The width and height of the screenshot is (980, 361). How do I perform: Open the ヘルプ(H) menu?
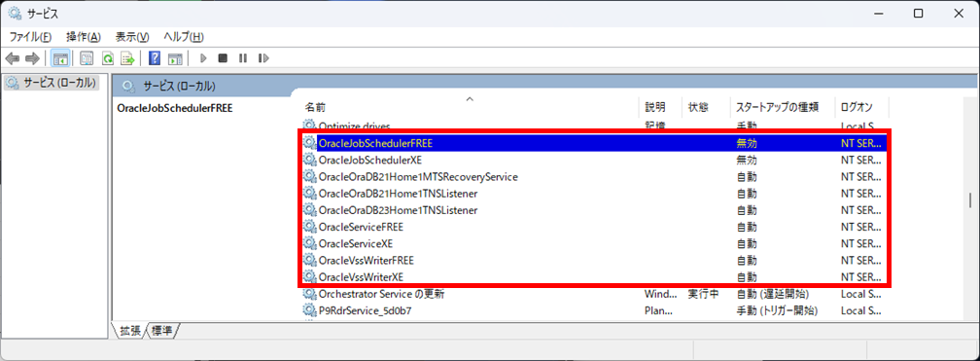click(x=184, y=37)
